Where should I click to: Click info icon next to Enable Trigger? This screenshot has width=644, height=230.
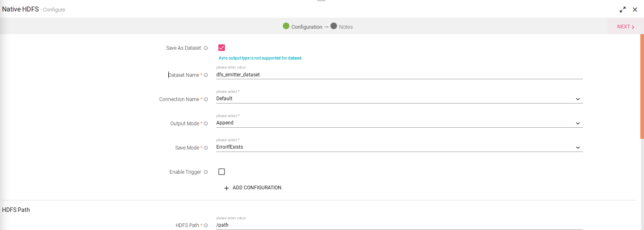tap(206, 172)
